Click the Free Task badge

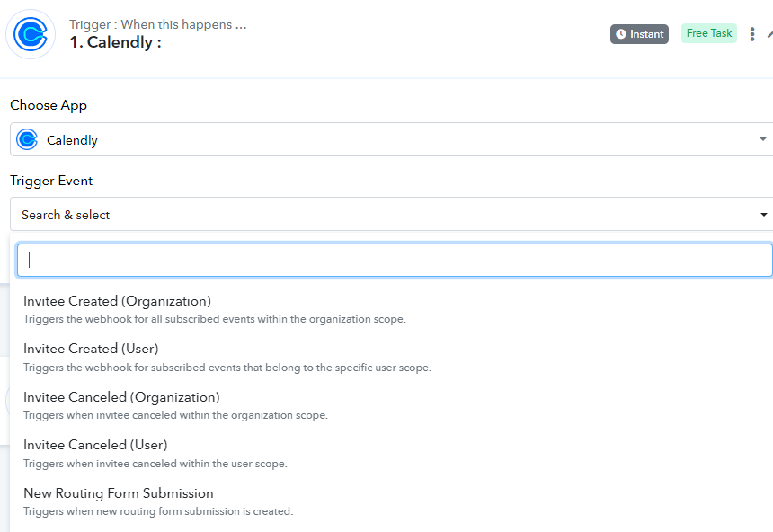pyautogui.click(x=709, y=33)
